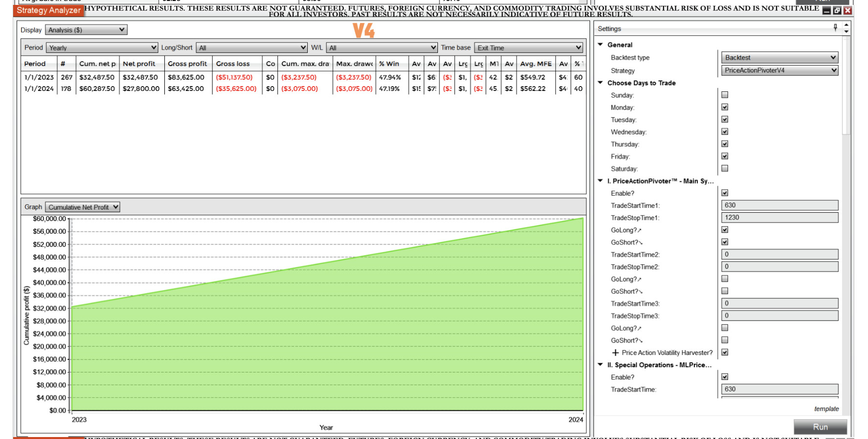Click the up arrow in Settings header
This screenshot has width=868, height=439.
coord(846,25)
